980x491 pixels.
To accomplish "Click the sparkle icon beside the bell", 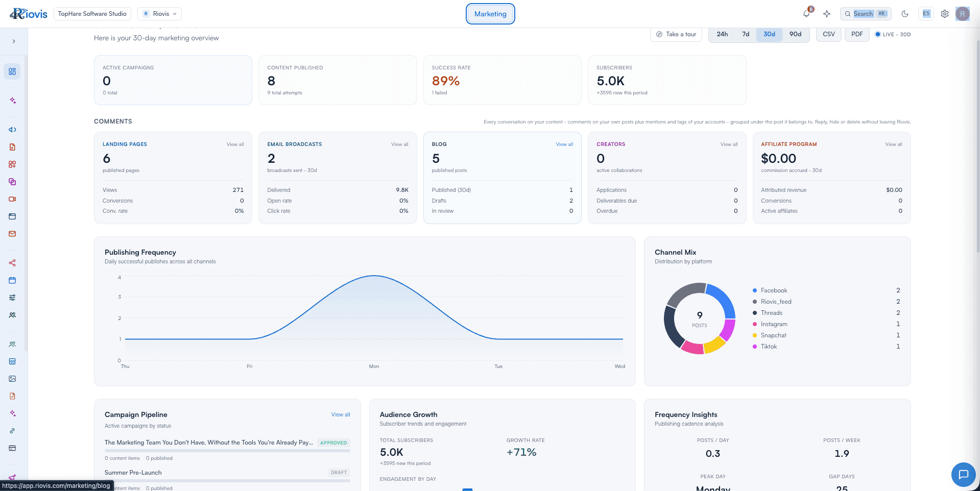I will [827, 14].
